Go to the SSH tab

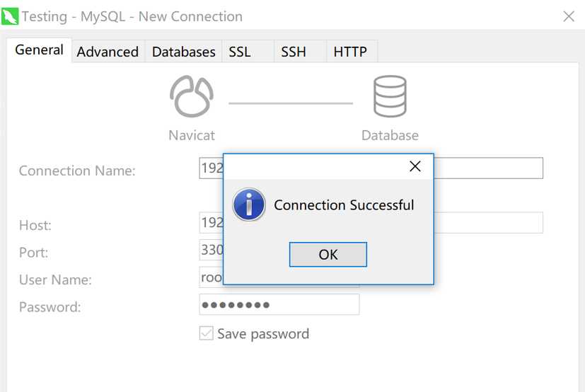click(x=294, y=52)
